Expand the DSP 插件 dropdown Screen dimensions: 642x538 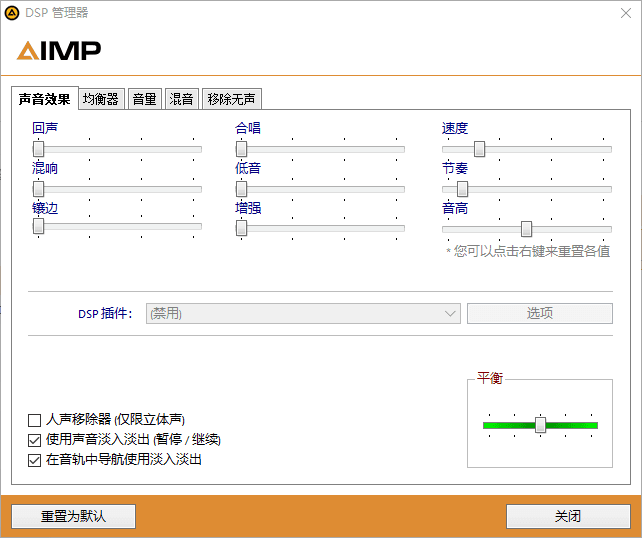[x=303, y=313]
